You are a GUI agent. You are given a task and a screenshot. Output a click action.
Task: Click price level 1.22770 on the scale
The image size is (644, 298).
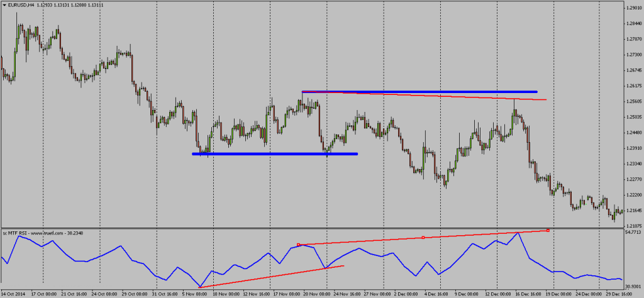coord(633,179)
